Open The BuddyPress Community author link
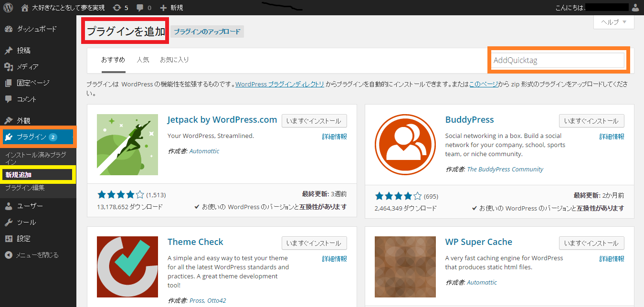 pos(505,169)
